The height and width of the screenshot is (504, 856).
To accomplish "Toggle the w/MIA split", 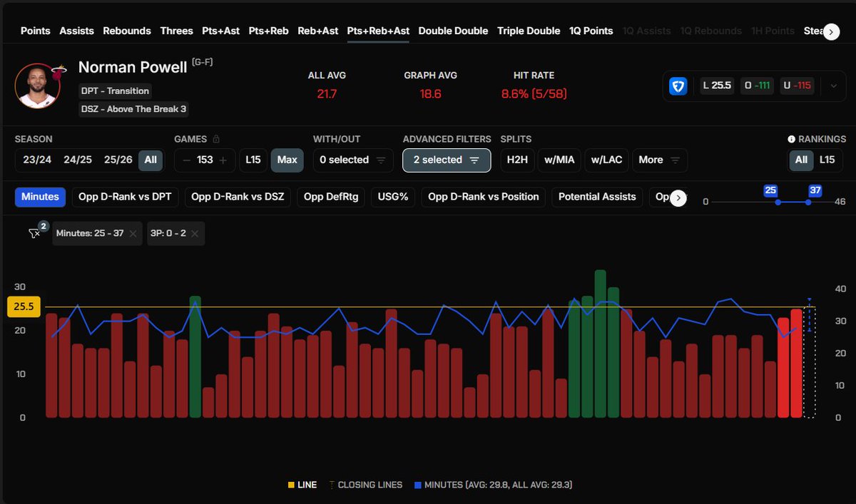I will pos(559,160).
